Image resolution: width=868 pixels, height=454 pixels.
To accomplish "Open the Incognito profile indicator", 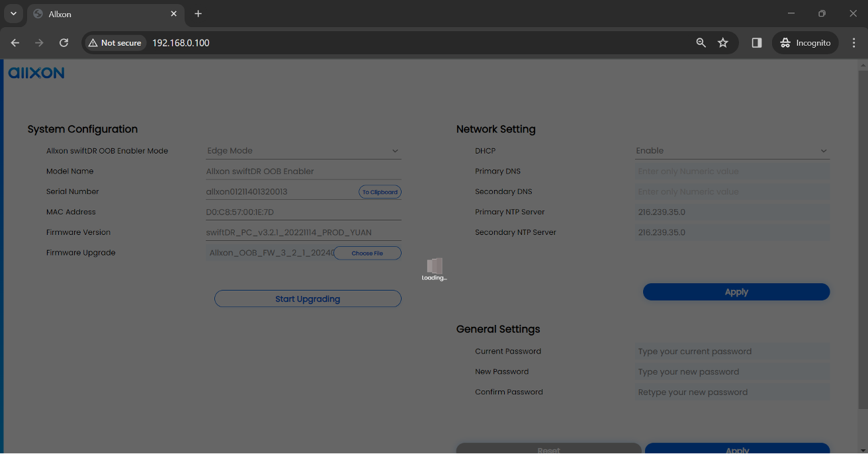I will point(806,42).
